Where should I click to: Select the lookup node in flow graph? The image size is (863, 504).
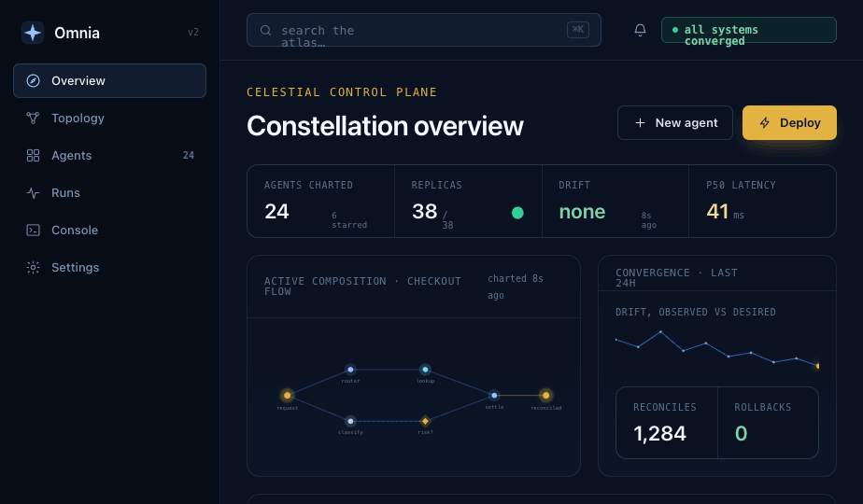(x=425, y=370)
